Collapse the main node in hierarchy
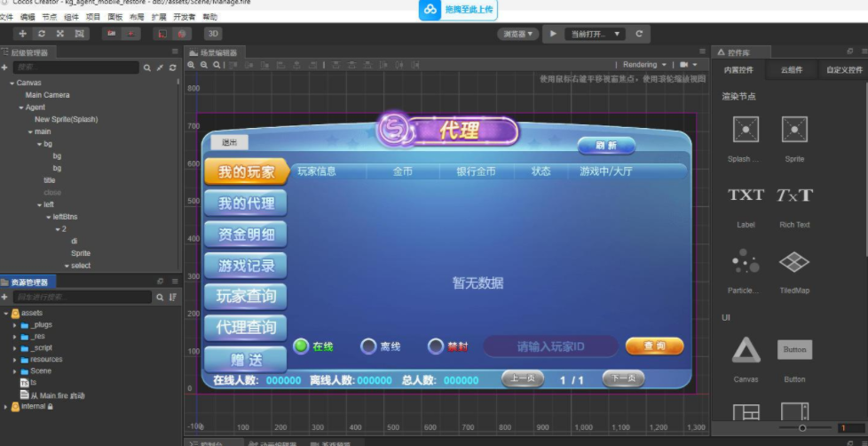 (30, 131)
